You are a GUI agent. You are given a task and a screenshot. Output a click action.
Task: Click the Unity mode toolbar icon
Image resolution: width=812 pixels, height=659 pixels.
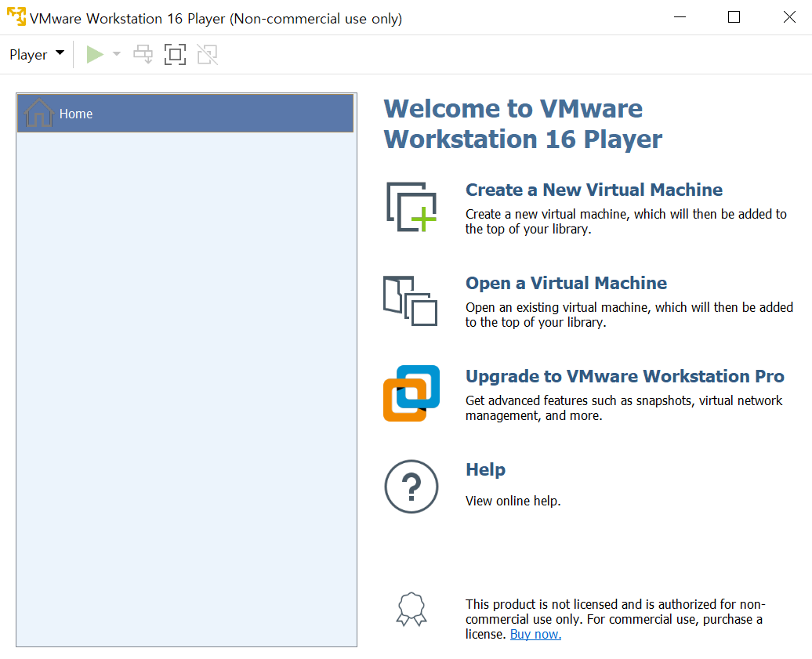[207, 54]
